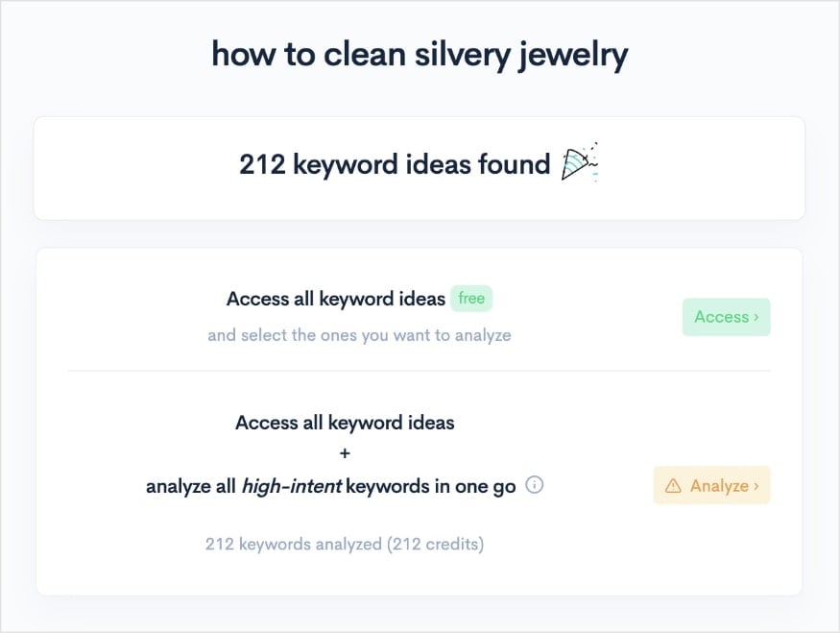Screen dimensions: 840x633
Task: Click the green 'free' badge label
Action: point(470,299)
